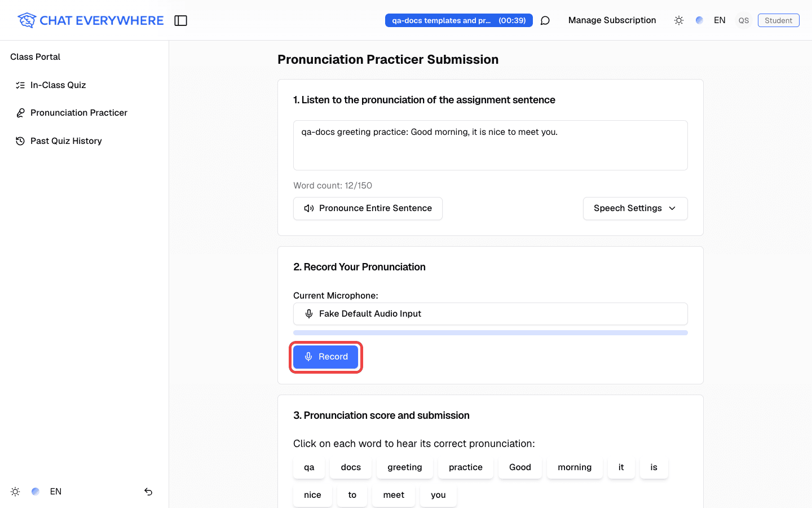Click the Past Quiz History clock icon
Viewport: 812px width, 508px height.
click(x=20, y=141)
